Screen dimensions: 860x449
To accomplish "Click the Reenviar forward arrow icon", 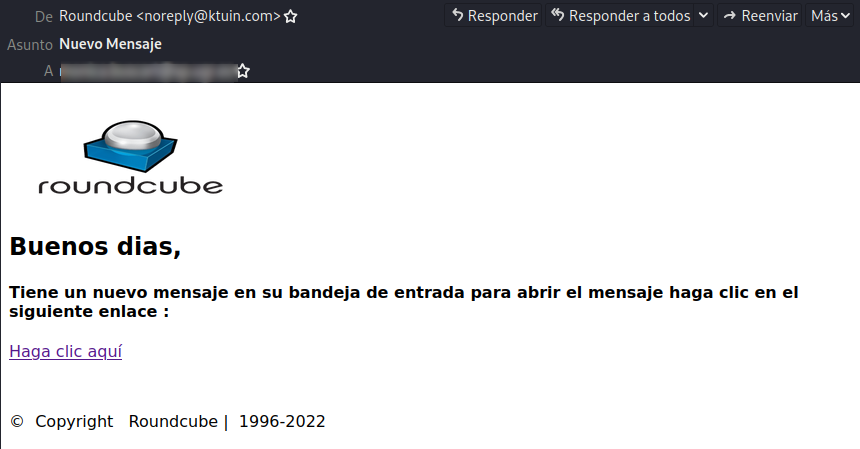I will click(729, 16).
